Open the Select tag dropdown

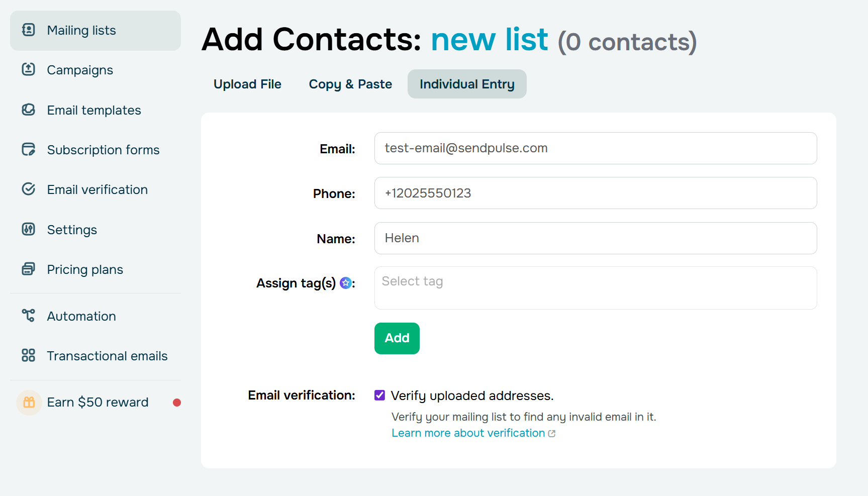click(x=595, y=287)
